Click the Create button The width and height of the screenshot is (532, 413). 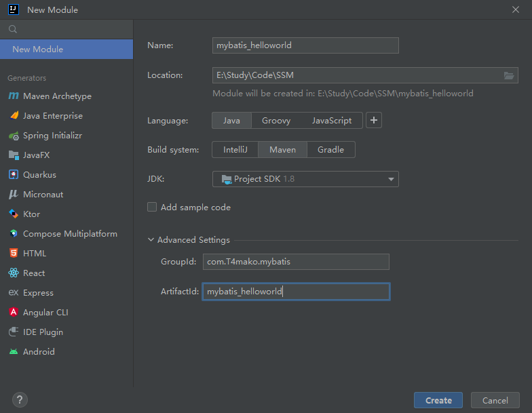click(x=438, y=400)
